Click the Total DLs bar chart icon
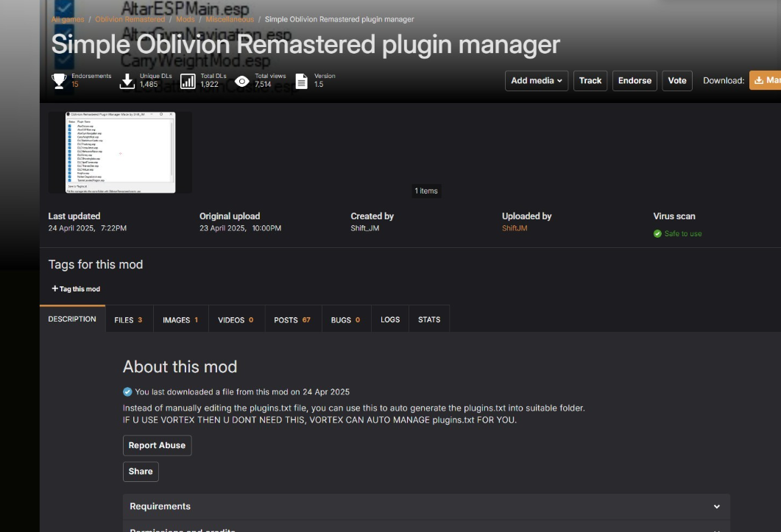Screen dimensions: 781x532 point(188,81)
